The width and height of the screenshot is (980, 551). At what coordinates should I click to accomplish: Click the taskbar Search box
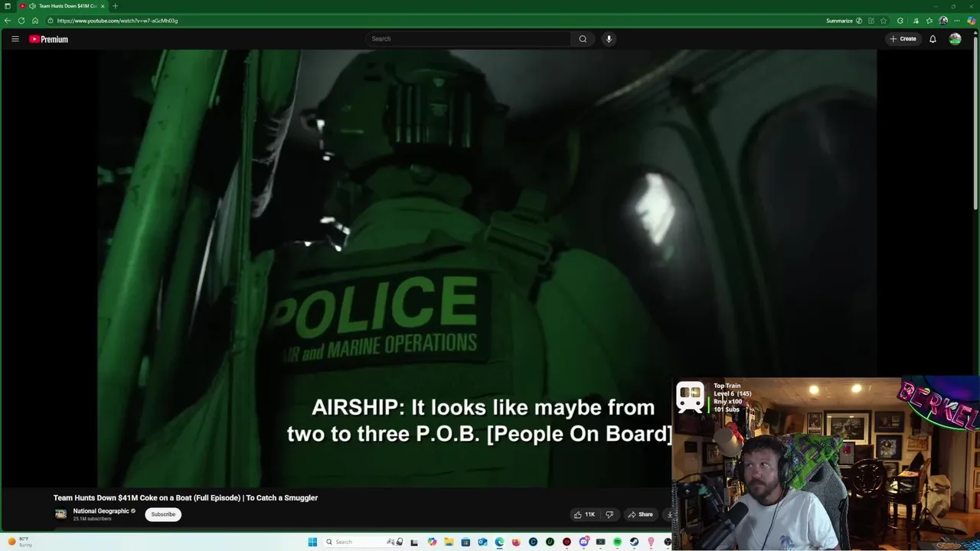pos(364,542)
